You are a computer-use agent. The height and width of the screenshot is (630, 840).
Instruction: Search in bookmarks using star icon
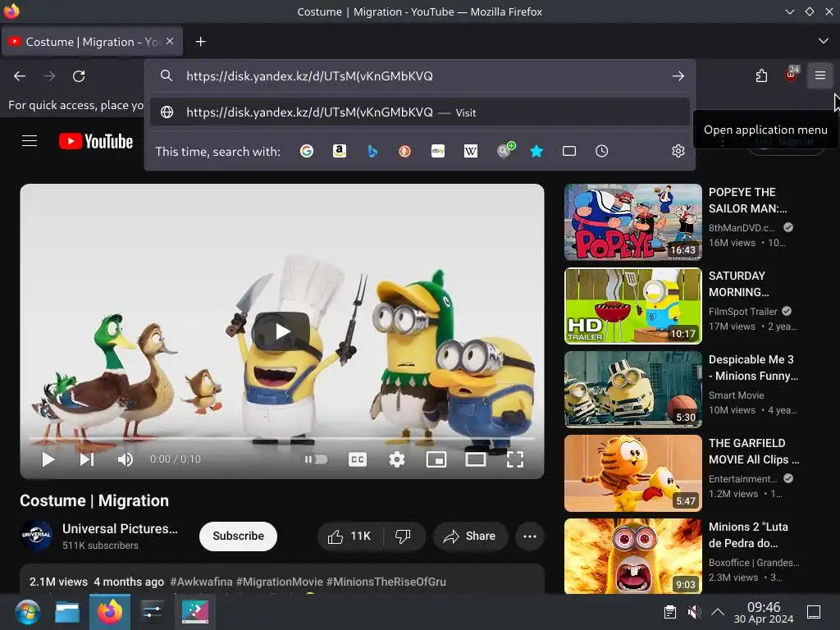point(536,151)
